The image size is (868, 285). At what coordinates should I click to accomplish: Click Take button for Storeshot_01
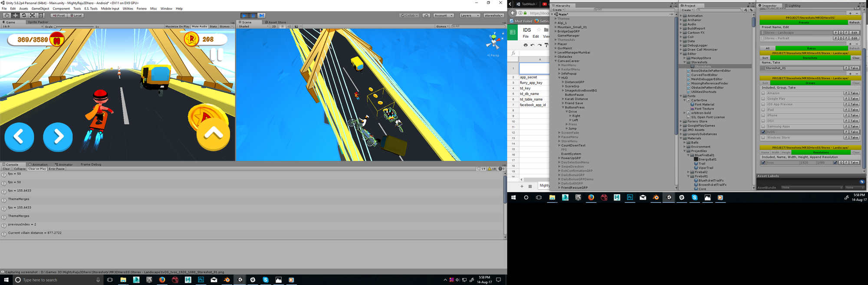(x=854, y=68)
